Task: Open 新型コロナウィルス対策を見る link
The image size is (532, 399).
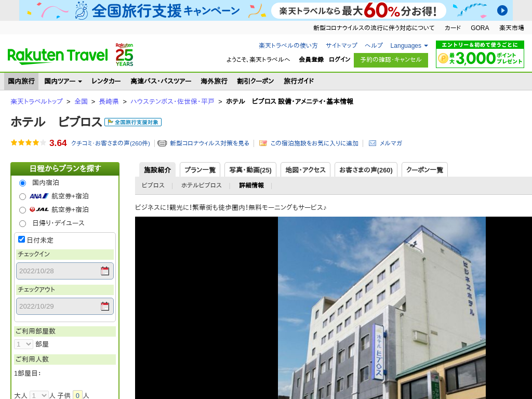Action: pos(209,143)
